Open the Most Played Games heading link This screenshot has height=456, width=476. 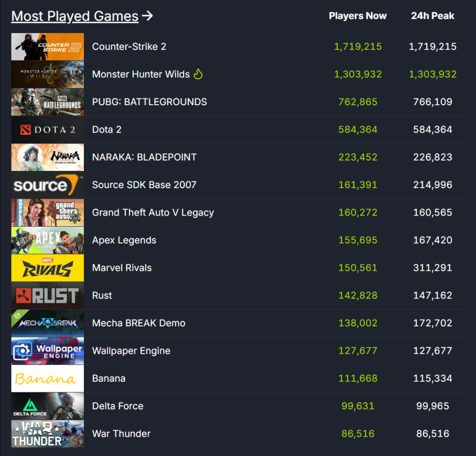75,16
